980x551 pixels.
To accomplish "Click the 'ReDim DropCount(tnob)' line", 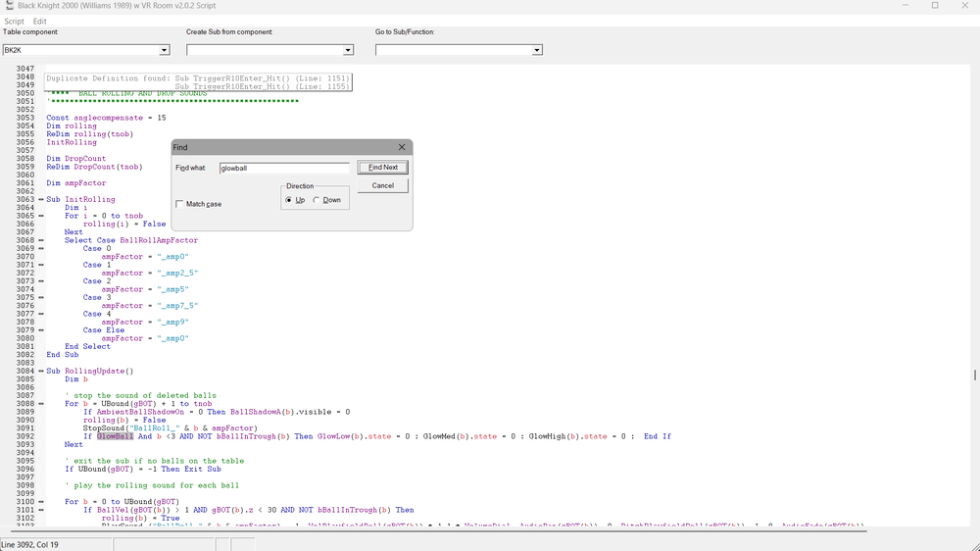I will click(x=94, y=167).
